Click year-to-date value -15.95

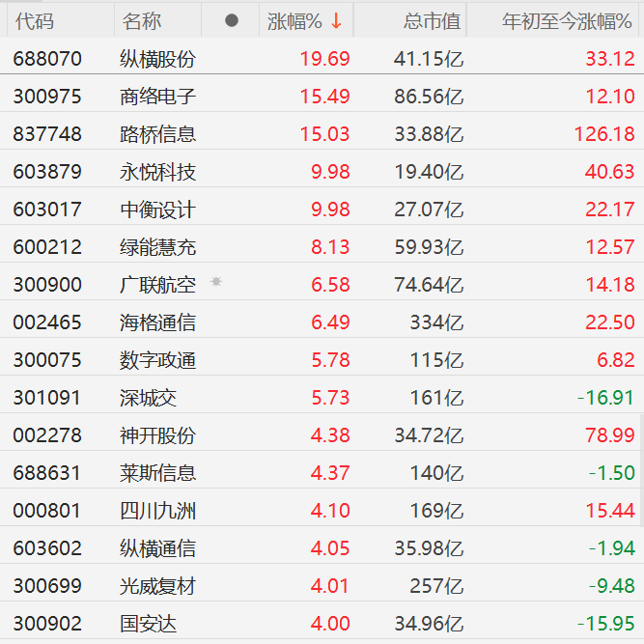click(605, 624)
